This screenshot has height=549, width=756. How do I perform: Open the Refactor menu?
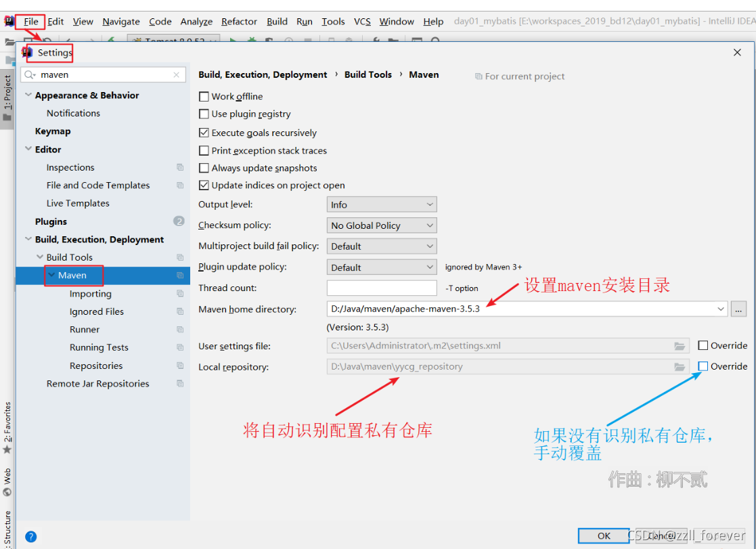click(x=239, y=22)
